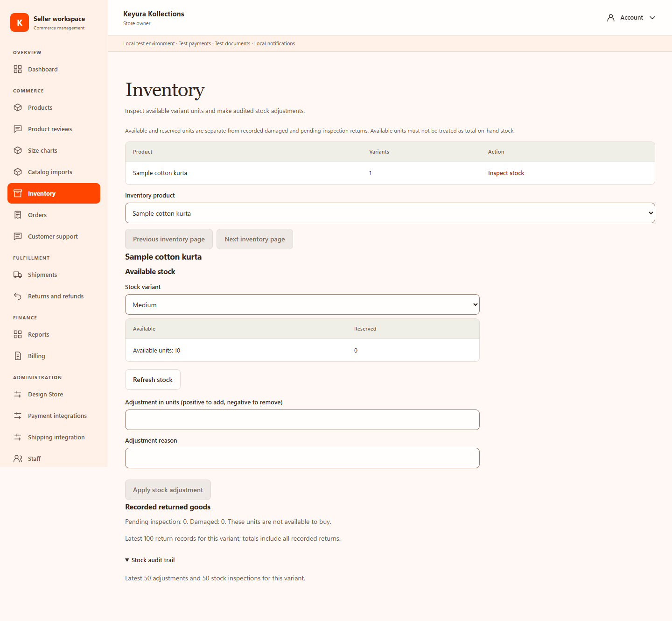Viewport: 672px width, 621px height.
Task: Click the Billing document icon
Action: 18,356
